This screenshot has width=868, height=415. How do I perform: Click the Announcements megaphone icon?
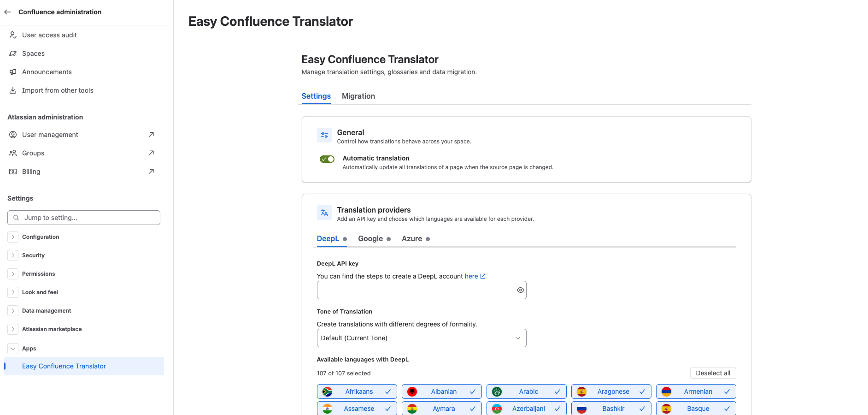tap(13, 72)
